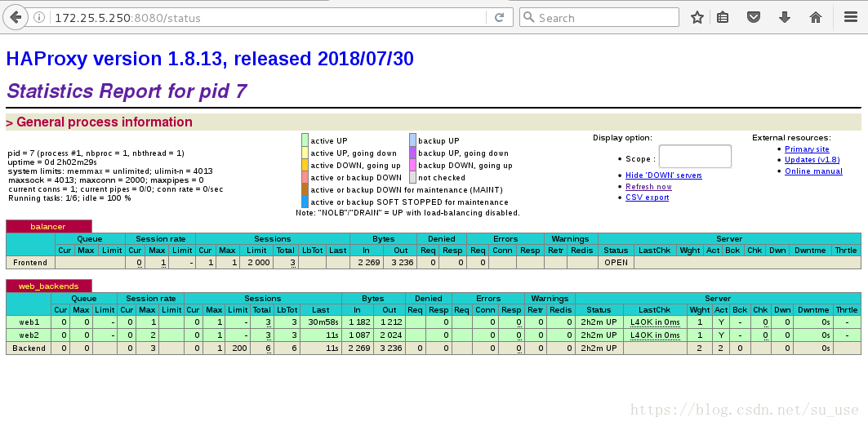
Task: Reload the page with refresh icon
Action: tap(499, 18)
